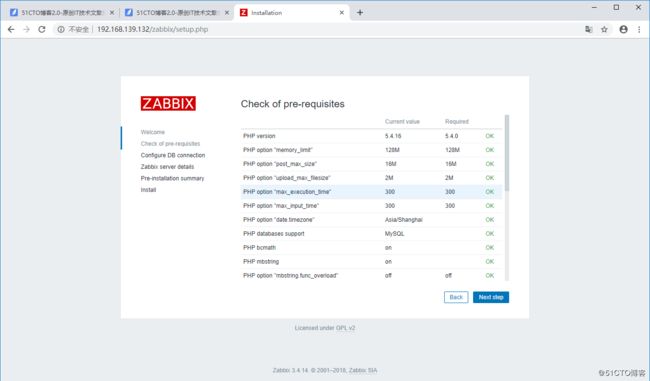
Task: Click the Current value column header
Action: point(402,121)
